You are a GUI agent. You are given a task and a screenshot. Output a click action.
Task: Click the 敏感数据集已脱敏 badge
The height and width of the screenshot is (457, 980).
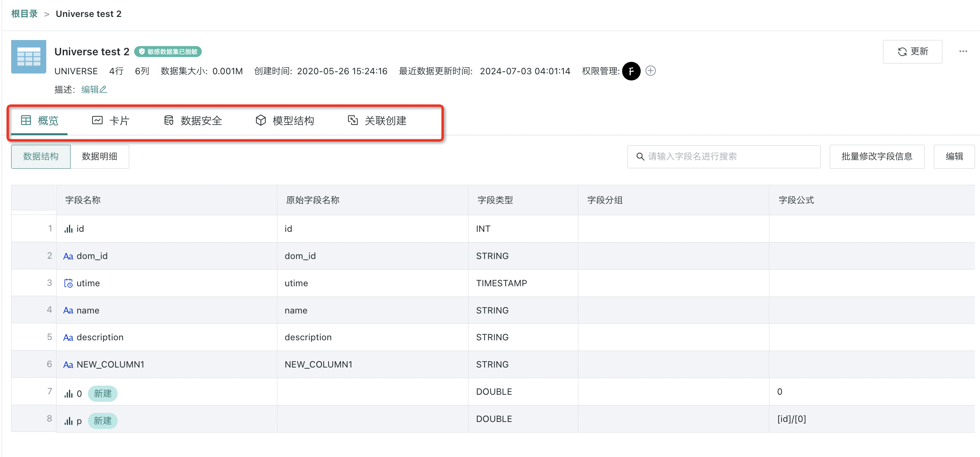coord(168,52)
